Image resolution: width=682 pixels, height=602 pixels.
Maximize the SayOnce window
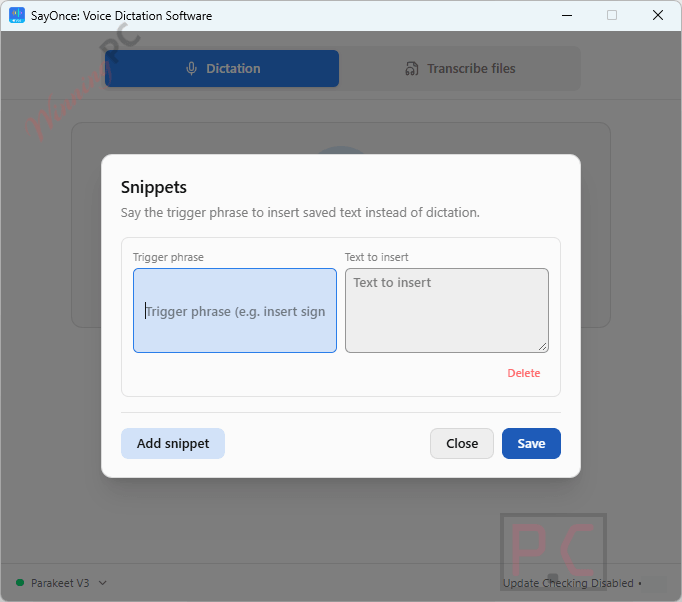pos(612,15)
